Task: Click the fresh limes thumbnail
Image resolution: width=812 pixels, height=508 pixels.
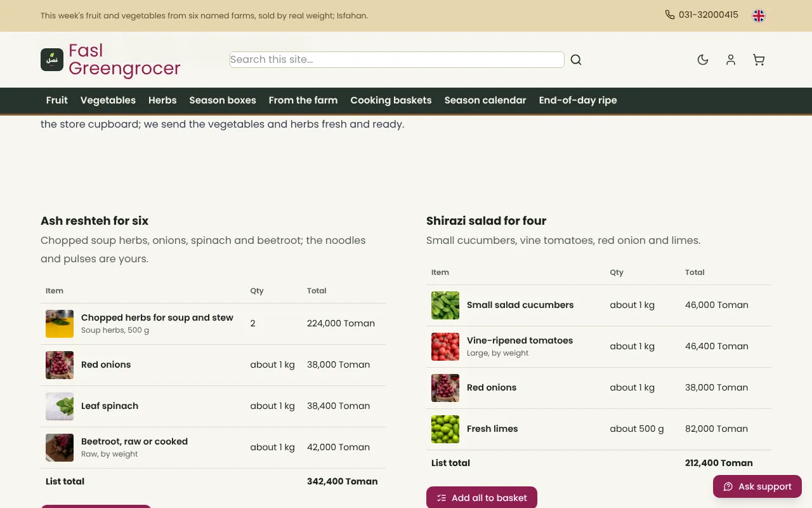Action: 445,429
